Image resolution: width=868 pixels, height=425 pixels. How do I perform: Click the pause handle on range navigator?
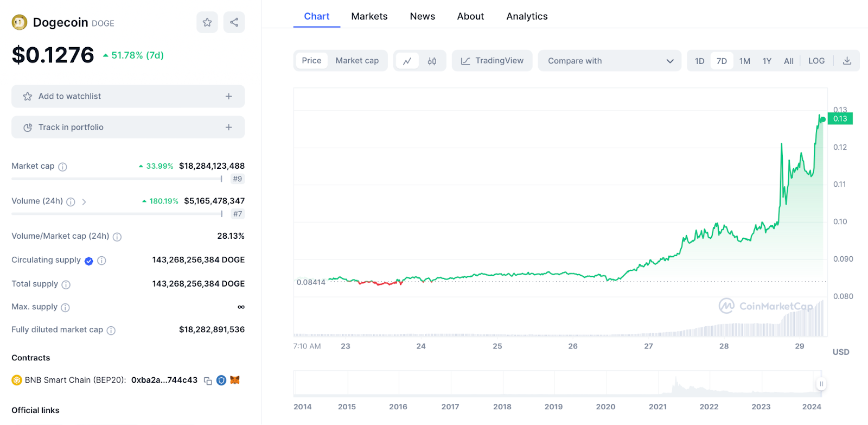821,384
